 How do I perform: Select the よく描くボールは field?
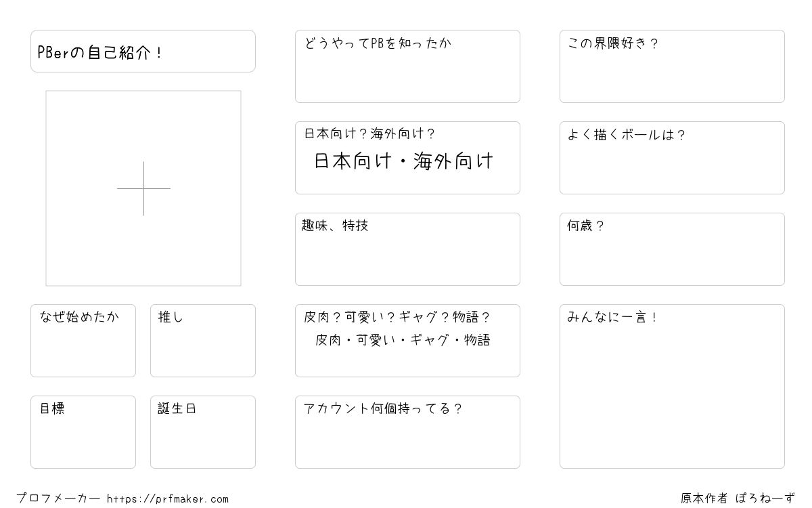pyautogui.click(x=672, y=158)
